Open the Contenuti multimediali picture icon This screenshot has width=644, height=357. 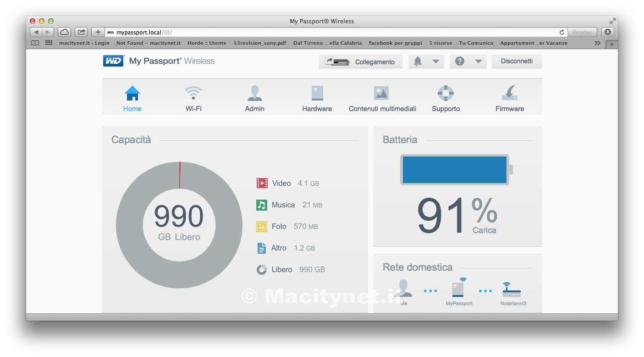[x=381, y=93]
